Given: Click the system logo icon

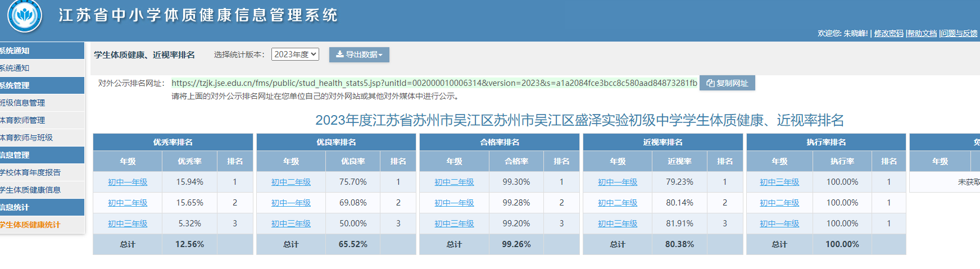Looking at the screenshot, I should (x=25, y=16).
